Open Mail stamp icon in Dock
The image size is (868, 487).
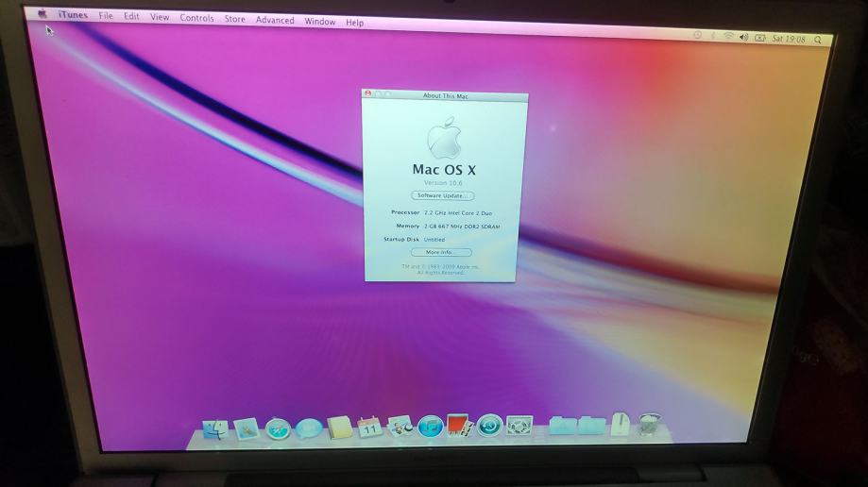[x=247, y=428]
